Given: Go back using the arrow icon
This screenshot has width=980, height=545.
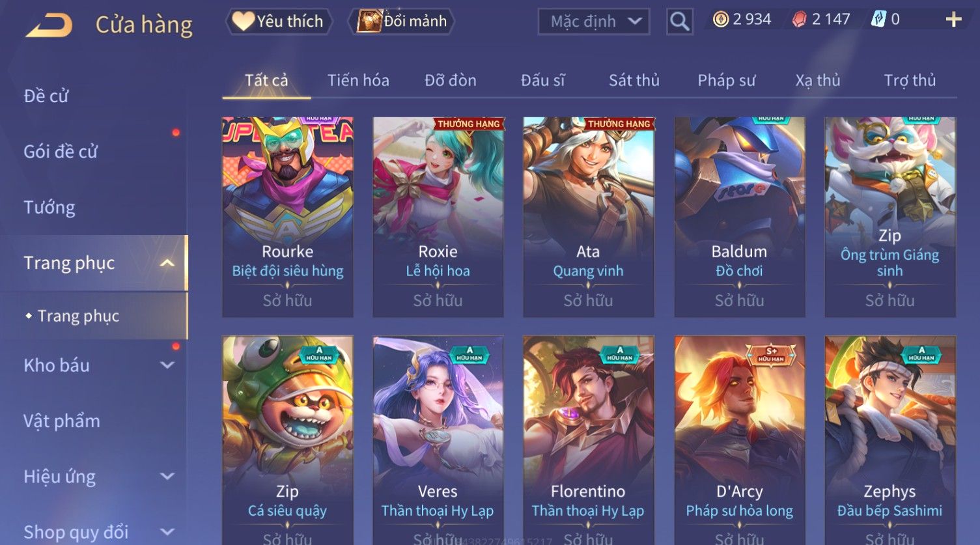Looking at the screenshot, I should 49,26.
